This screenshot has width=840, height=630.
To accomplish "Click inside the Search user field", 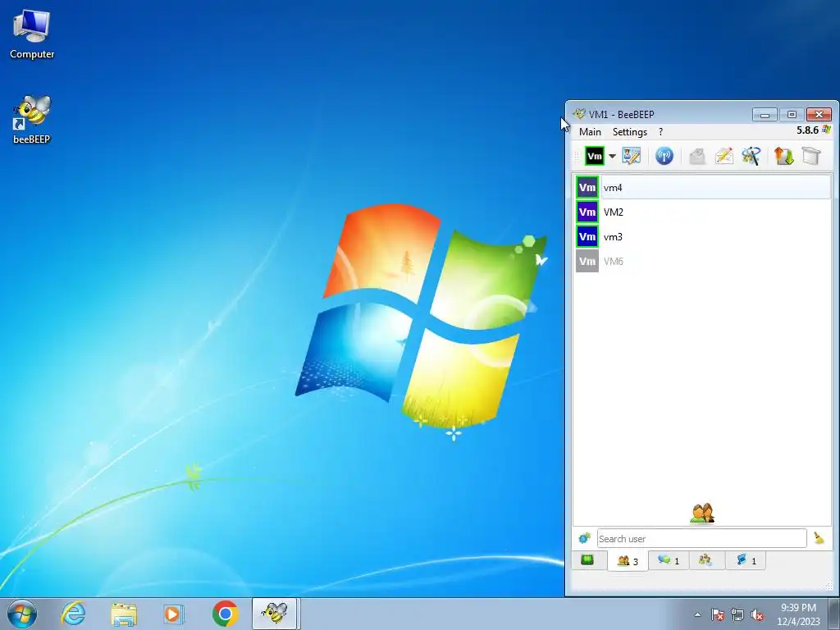I will click(702, 538).
